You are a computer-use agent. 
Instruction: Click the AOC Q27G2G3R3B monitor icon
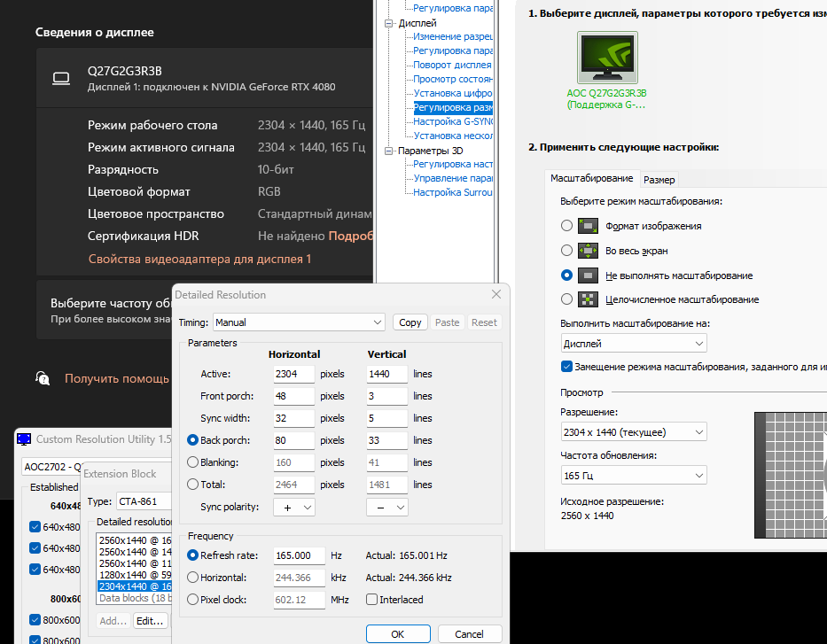607,58
